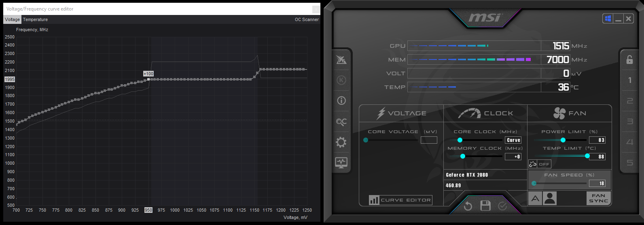The width and height of the screenshot is (644, 225).
Task: Click the temp limit 88 value field
Action: point(597,157)
